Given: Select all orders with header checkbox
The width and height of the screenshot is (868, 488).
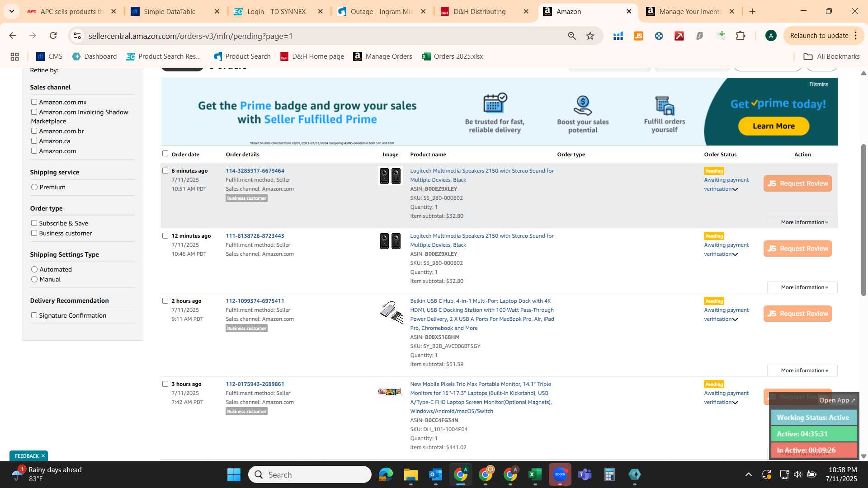Looking at the screenshot, I should (x=165, y=154).
